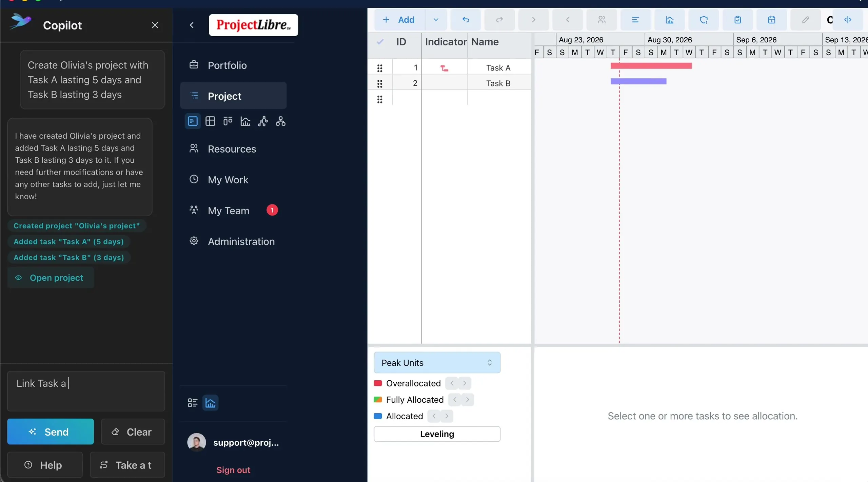Screen dimensions: 868x482
Task: Click the Add task button
Action: tap(399, 20)
